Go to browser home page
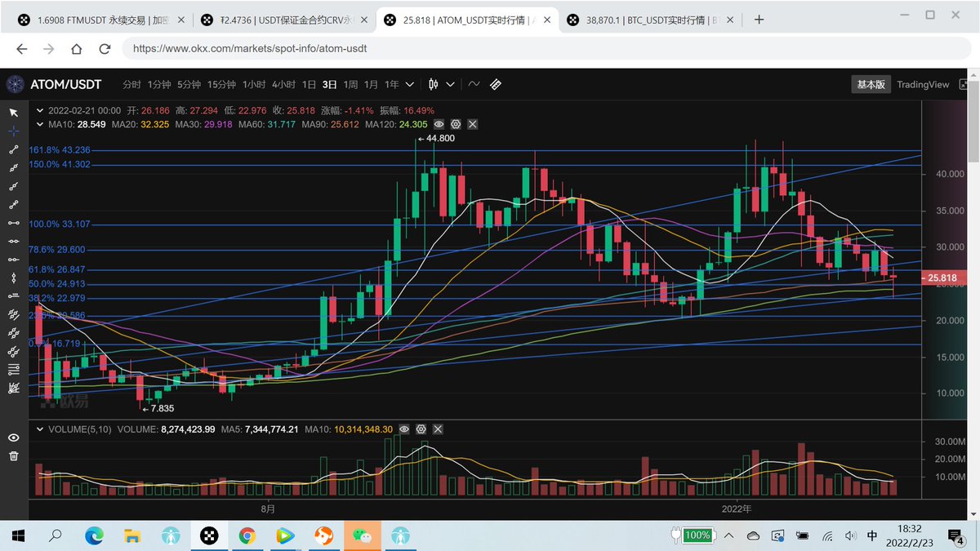 tap(77, 48)
